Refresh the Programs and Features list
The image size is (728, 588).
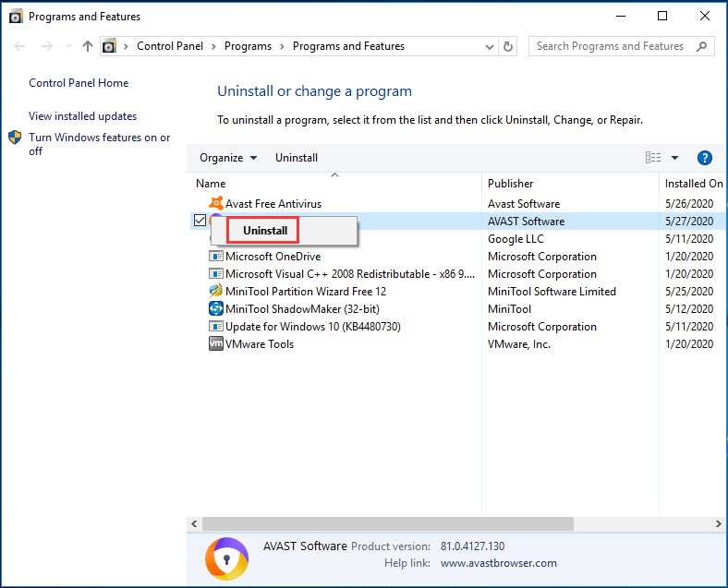click(508, 46)
